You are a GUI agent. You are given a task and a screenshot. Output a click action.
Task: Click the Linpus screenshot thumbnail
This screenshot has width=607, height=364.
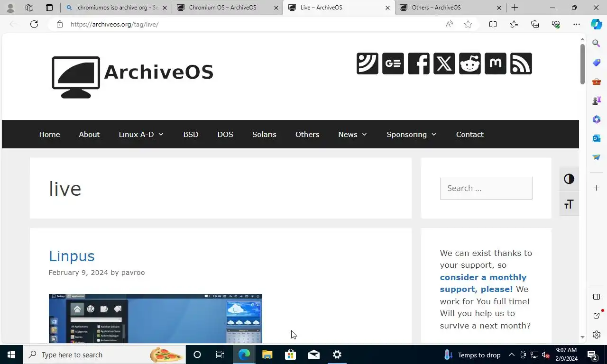(156, 318)
